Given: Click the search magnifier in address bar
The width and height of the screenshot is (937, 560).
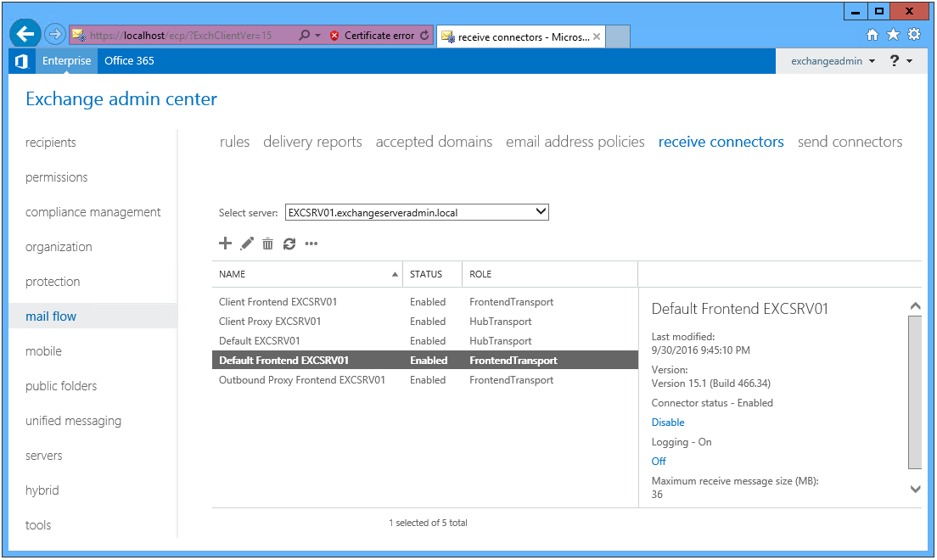Looking at the screenshot, I should coord(304,36).
